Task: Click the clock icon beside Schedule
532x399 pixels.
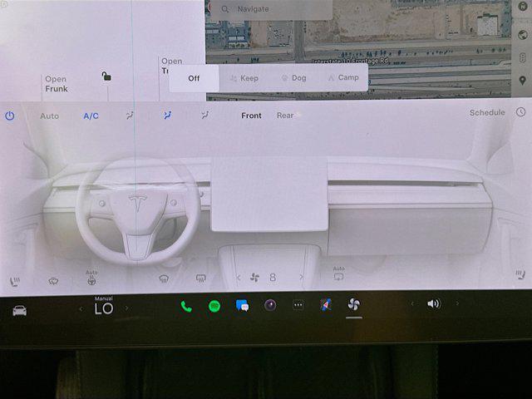Action: point(521,112)
